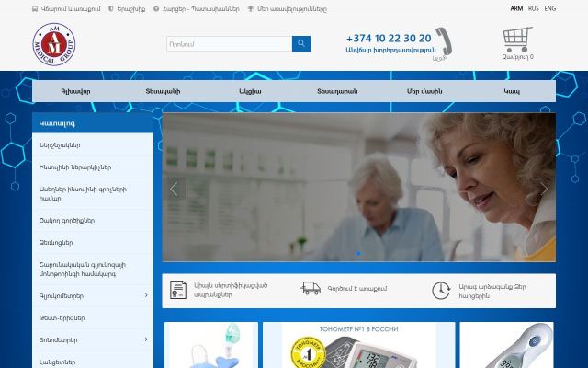
Task: Switch language to ARM
Action: pyautogui.click(x=516, y=8)
